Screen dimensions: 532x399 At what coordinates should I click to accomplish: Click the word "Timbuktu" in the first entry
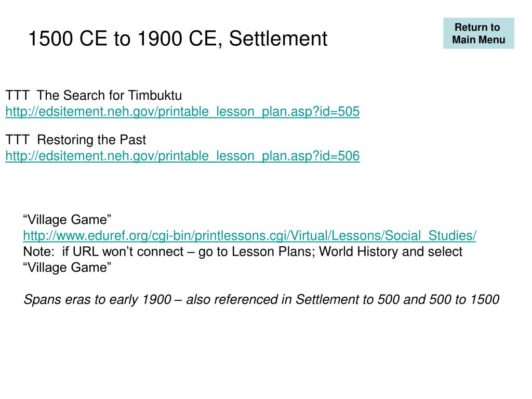coord(155,96)
